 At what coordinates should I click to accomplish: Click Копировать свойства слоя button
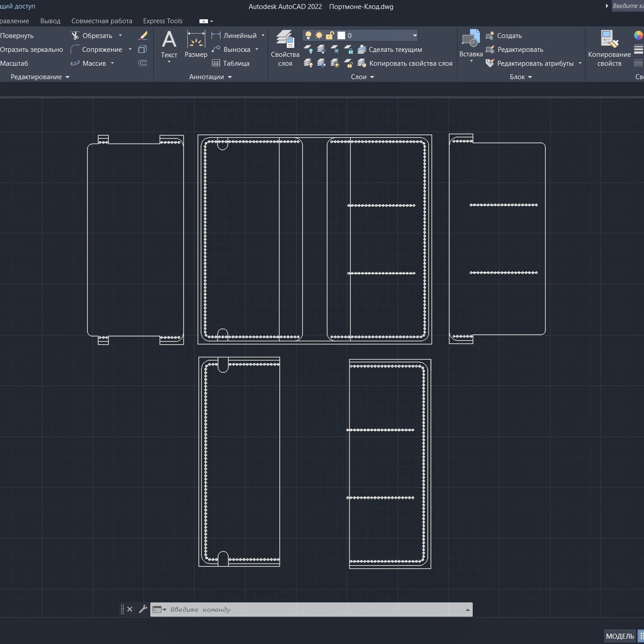click(405, 63)
